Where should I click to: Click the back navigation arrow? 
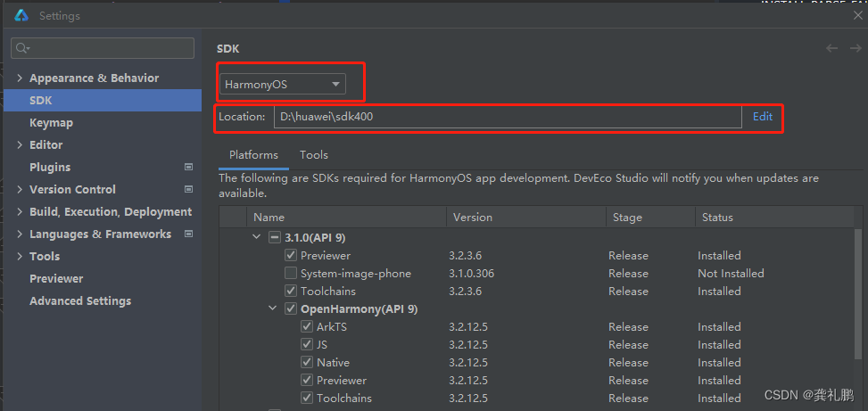tap(831, 48)
